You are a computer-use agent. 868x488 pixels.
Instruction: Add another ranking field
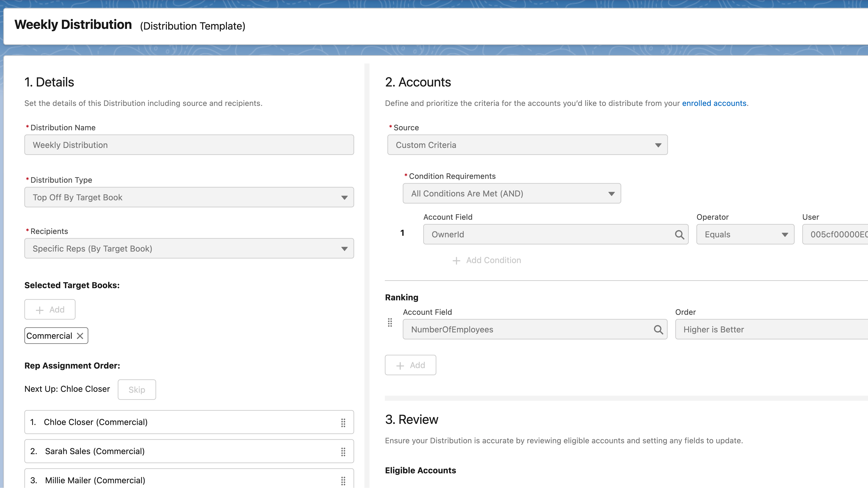[410, 365]
